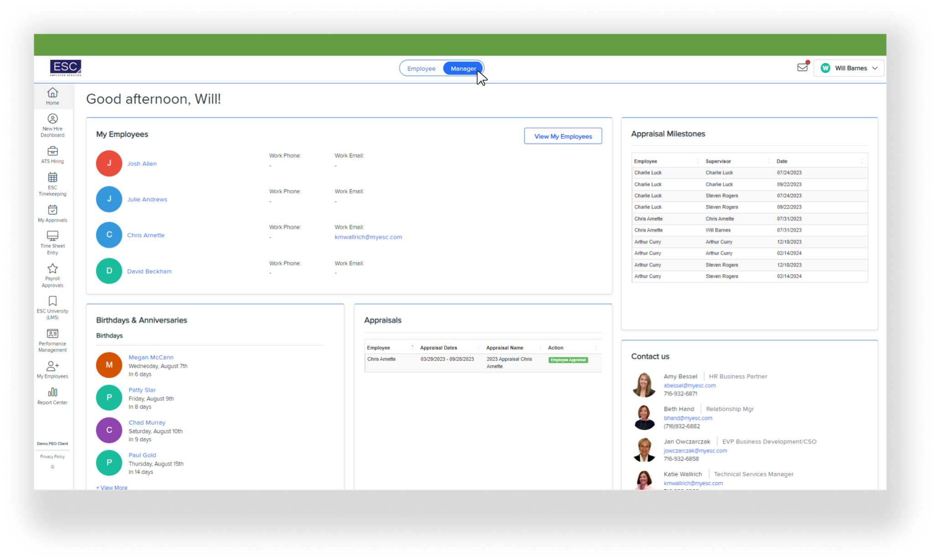
Task: Click Beth Hand's contact photo
Action: tap(644, 417)
